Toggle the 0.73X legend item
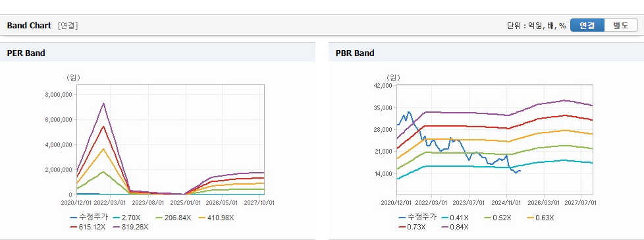The width and height of the screenshot is (644, 240). click(x=412, y=227)
